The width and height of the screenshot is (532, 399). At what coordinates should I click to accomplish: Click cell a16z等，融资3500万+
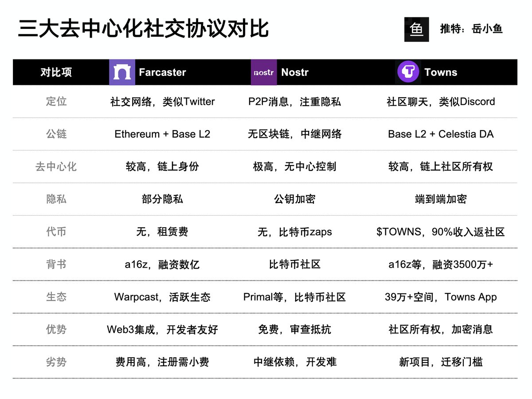tap(441, 265)
